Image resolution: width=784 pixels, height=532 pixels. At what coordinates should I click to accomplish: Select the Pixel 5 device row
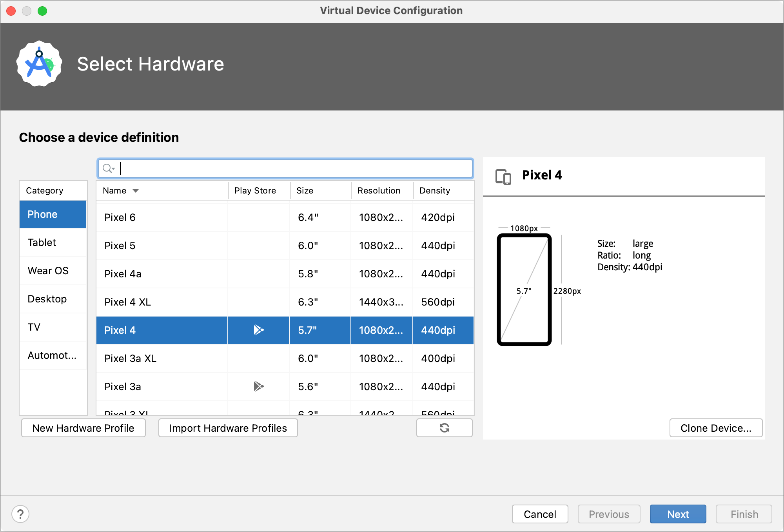click(x=162, y=246)
